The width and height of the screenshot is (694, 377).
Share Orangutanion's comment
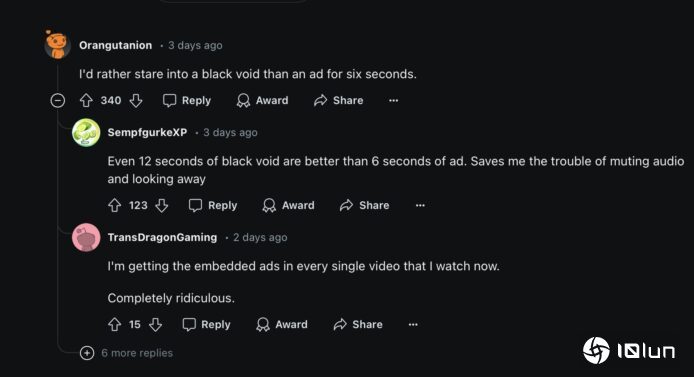[x=339, y=101]
